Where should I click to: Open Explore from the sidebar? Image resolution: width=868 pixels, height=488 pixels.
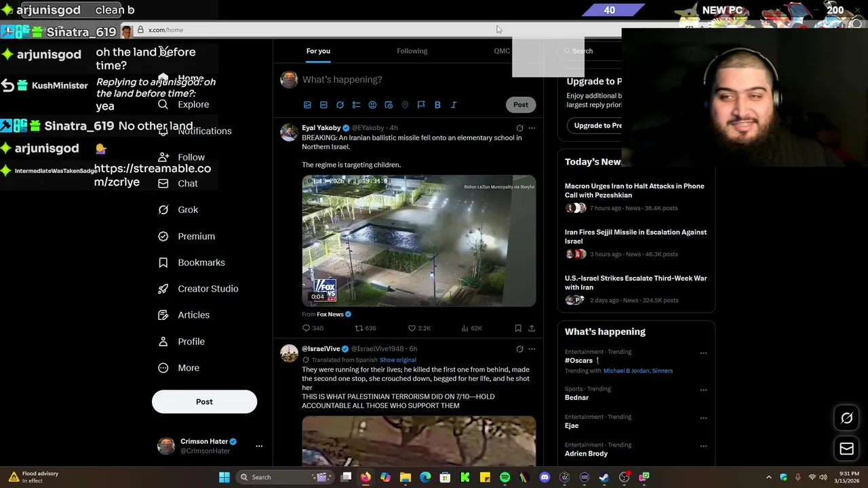183,104
